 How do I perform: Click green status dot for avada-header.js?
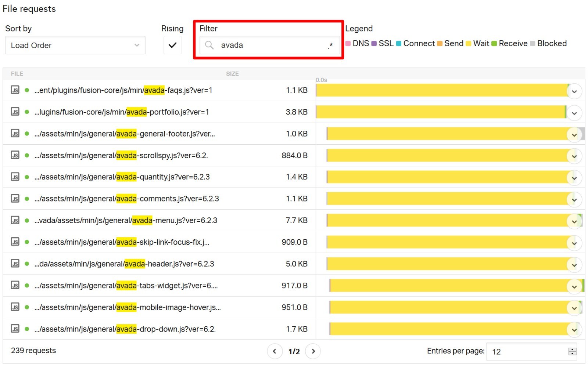[27, 264]
